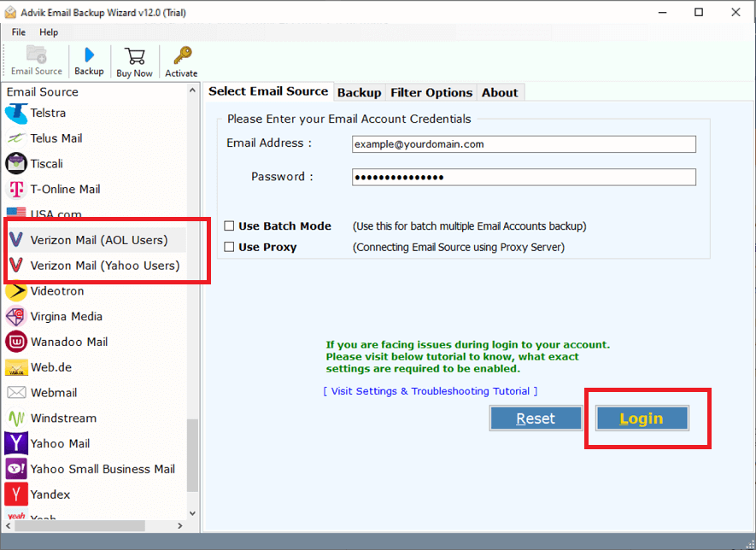Select the "Videotron" list label
756x550 pixels.
[x=57, y=290]
